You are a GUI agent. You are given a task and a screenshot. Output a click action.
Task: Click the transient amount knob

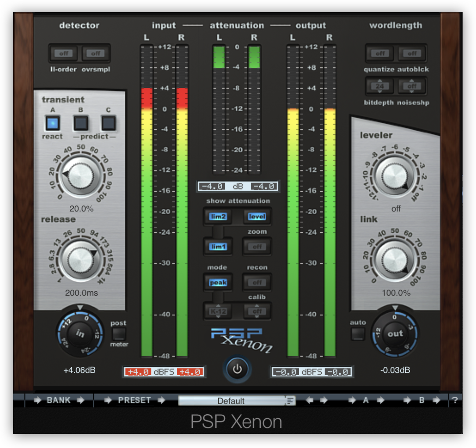pyautogui.click(x=81, y=176)
